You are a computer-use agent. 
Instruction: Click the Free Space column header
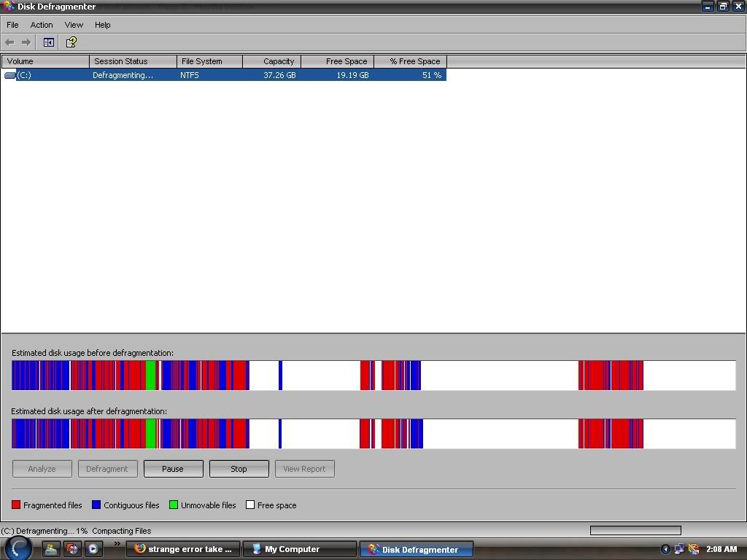pyautogui.click(x=337, y=61)
